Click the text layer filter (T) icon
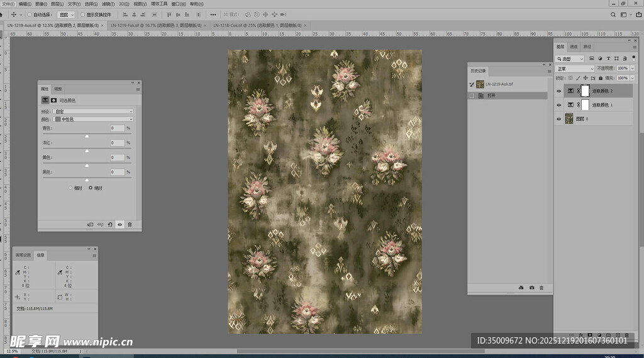This screenshot has height=358, width=644. (x=608, y=58)
